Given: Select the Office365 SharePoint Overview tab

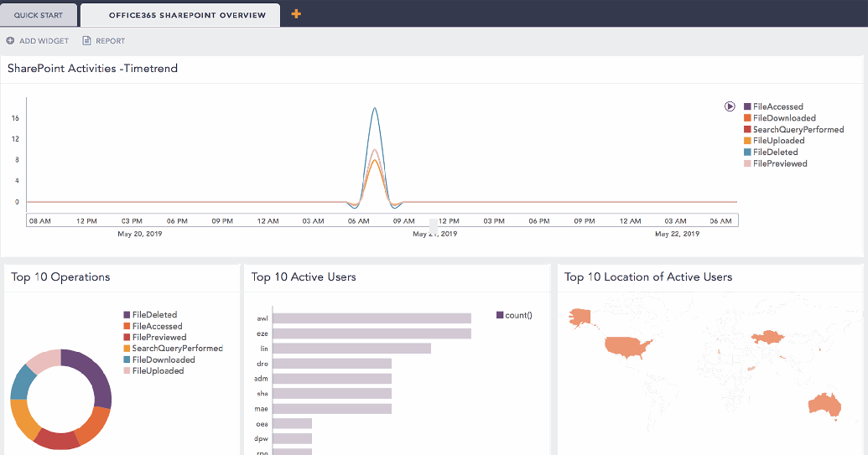Looking at the screenshot, I should [x=187, y=15].
